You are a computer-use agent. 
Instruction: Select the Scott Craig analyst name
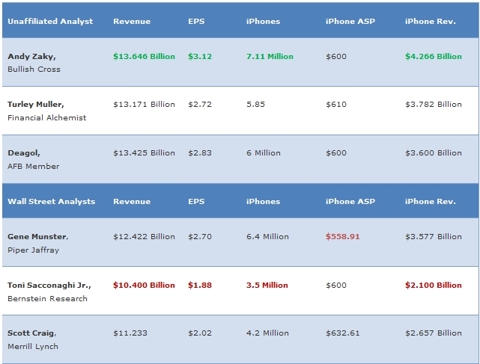32,333
